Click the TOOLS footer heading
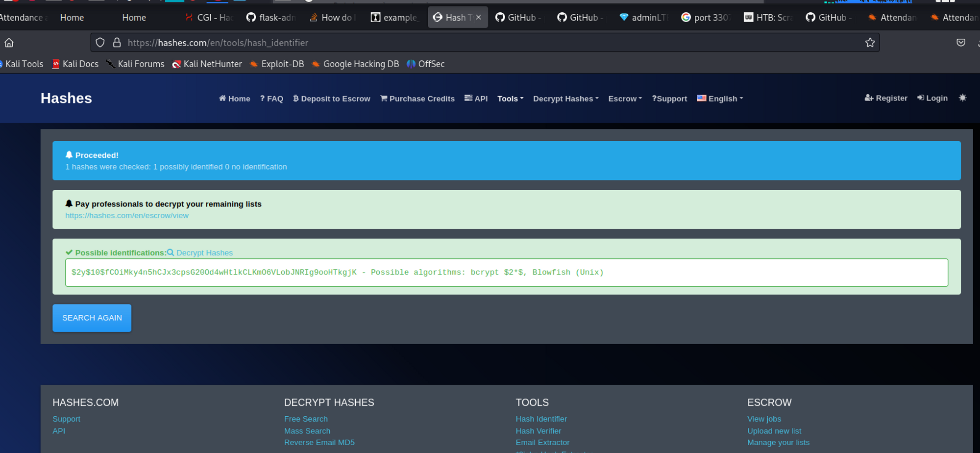 532,403
